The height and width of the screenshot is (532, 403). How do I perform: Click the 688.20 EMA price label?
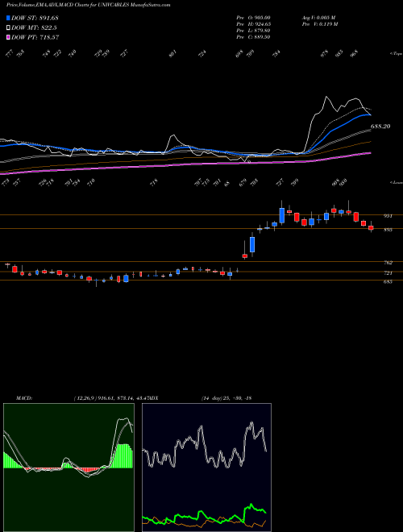(x=380, y=127)
